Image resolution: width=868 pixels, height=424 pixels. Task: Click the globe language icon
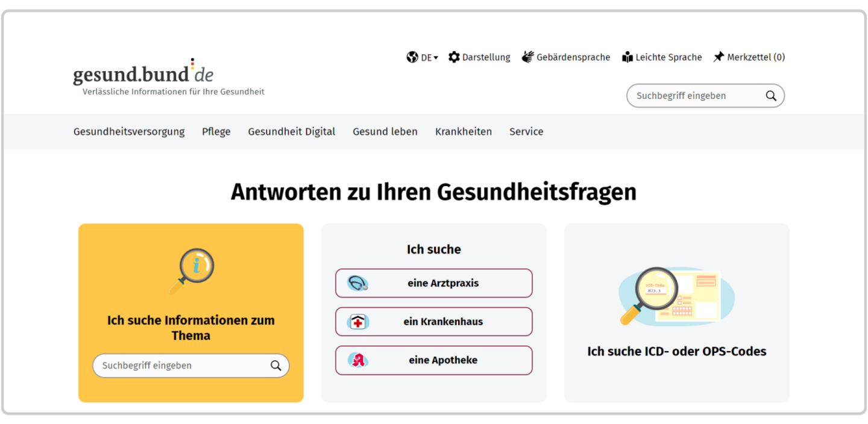pos(412,57)
